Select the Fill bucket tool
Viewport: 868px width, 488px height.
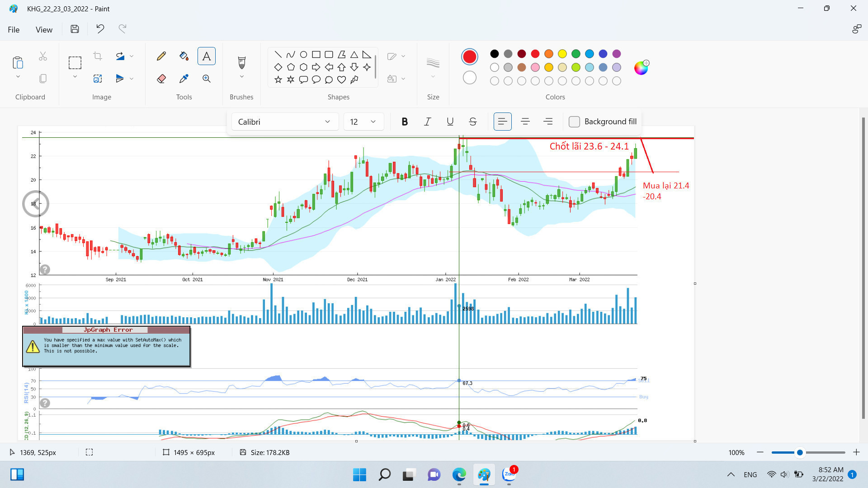(184, 56)
